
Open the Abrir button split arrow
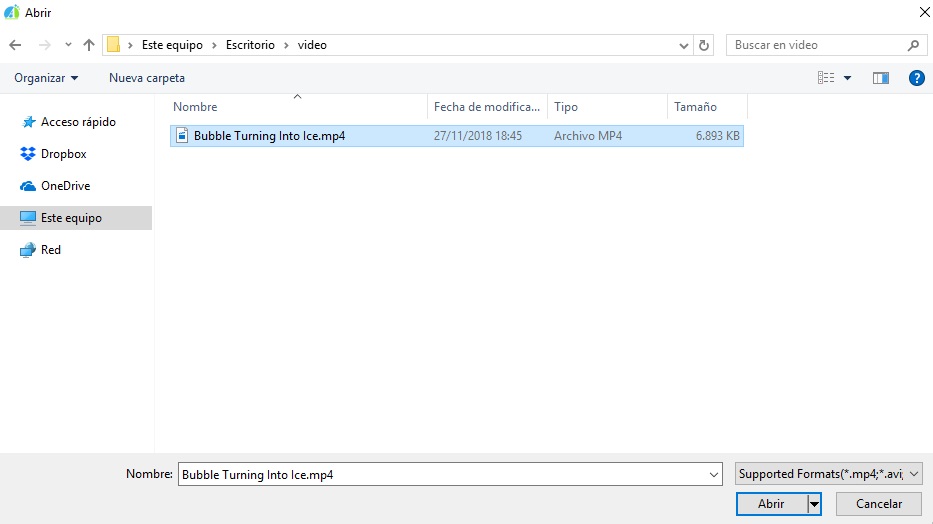814,504
